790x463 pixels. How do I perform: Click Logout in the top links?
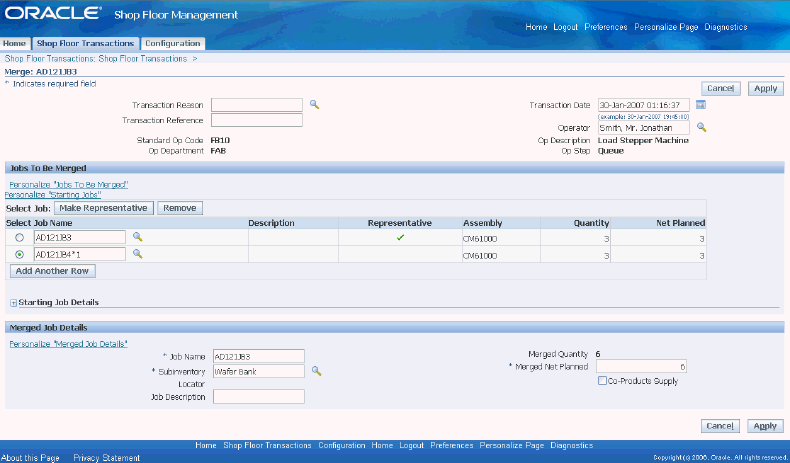(565, 27)
